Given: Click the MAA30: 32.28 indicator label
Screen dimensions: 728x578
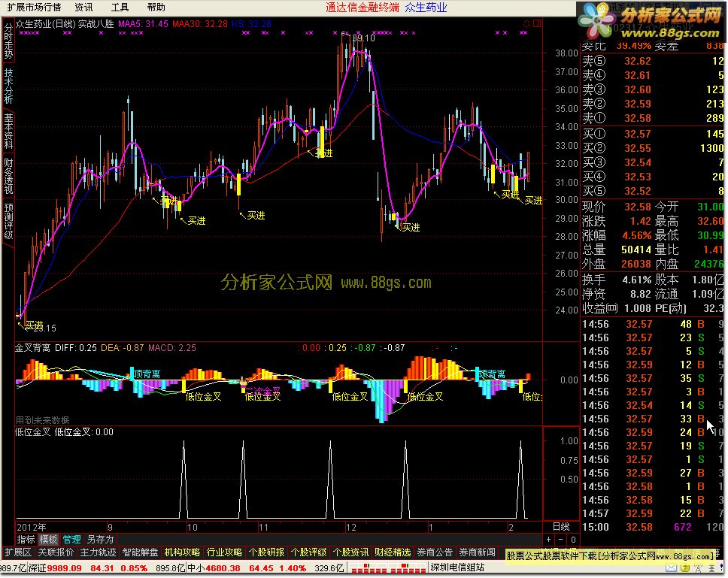Looking at the screenshot, I should coord(200,23).
